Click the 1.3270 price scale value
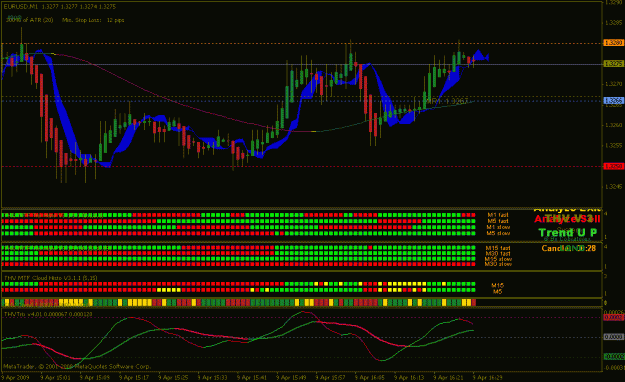Screen dimensions: 625x382 point(614,84)
